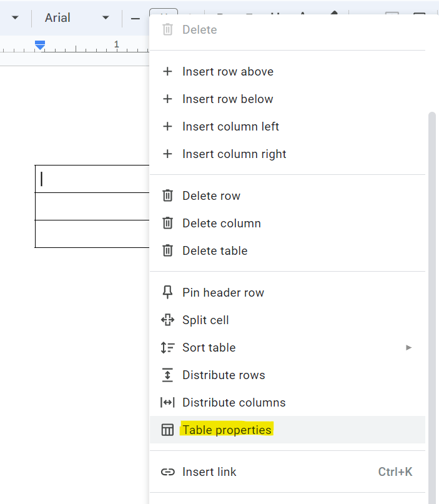Image resolution: width=439 pixels, height=504 pixels.
Task: Expand the Sort table submenu arrow
Action: (409, 348)
